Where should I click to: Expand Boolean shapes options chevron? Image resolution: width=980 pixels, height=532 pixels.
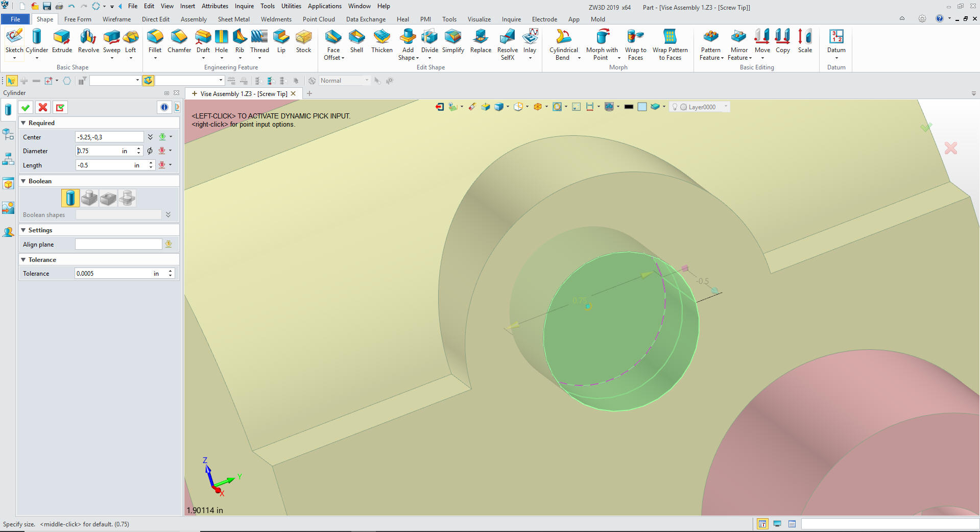click(168, 215)
